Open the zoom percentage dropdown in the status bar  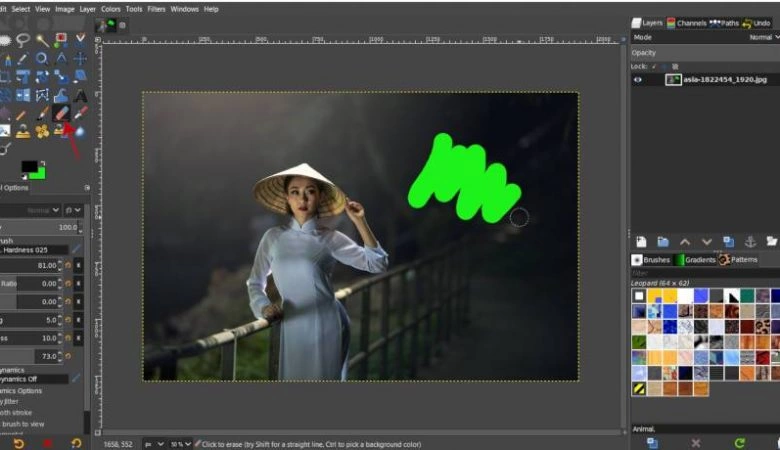pos(181,443)
